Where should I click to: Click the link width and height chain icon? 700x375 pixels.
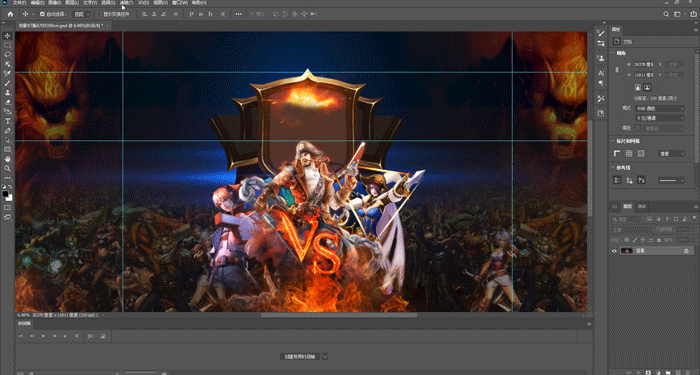click(x=618, y=70)
